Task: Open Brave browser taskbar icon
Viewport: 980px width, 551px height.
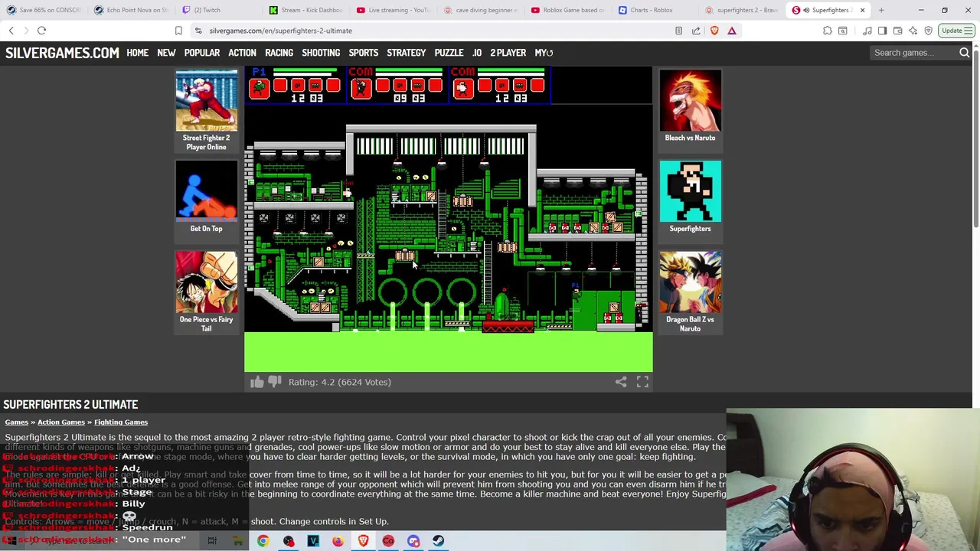Action: point(363,541)
